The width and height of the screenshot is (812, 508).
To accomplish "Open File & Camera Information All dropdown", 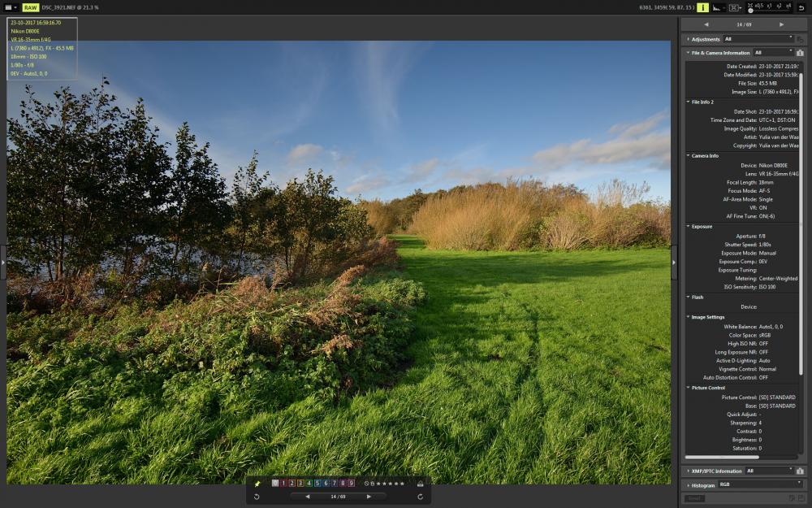I will [x=773, y=52].
